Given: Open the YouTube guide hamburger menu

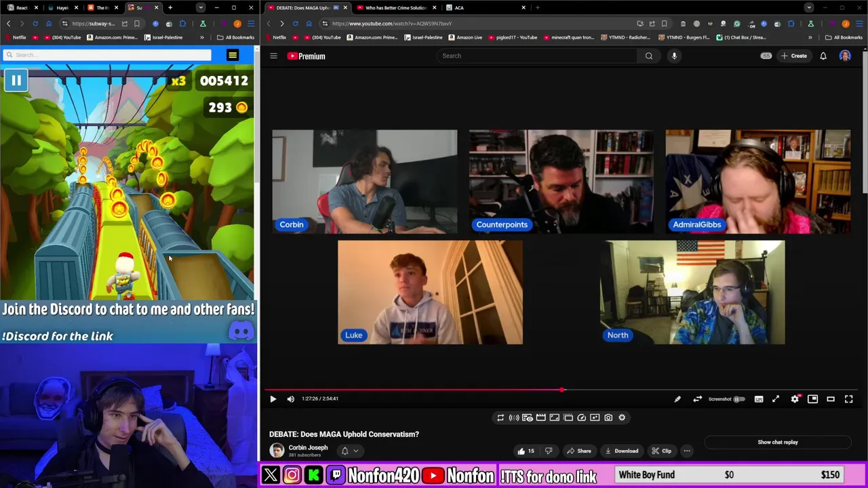Looking at the screenshot, I should 274,56.
